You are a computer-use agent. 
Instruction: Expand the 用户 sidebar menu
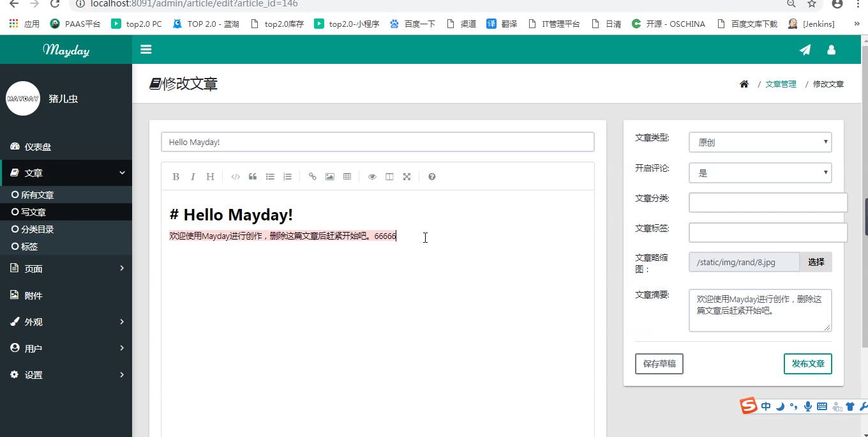(x=66, y=348)
